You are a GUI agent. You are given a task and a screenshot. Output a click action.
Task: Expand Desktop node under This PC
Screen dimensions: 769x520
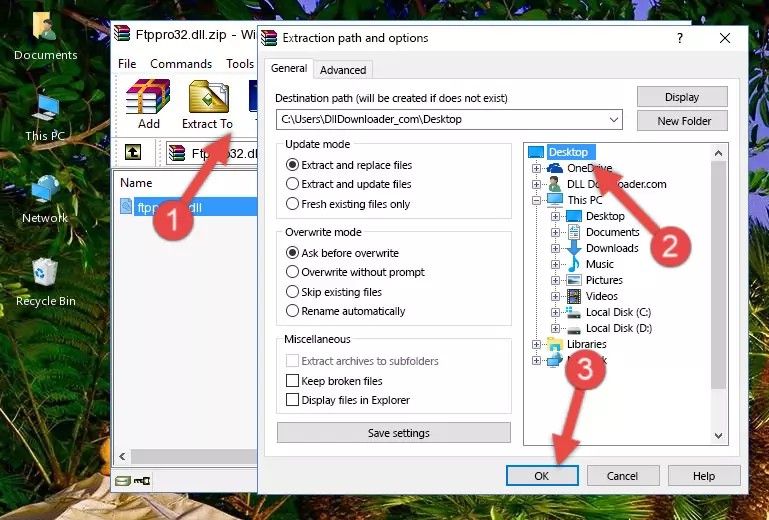[x=555, y=216]
